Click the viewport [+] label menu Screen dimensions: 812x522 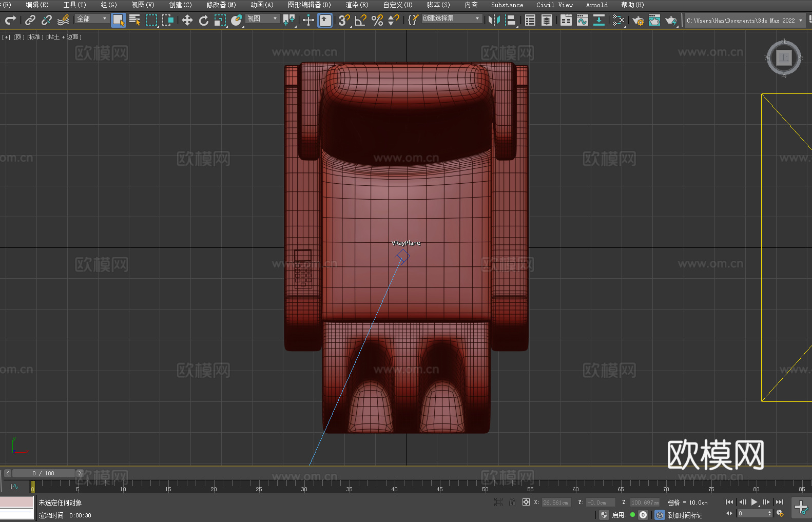6,37
